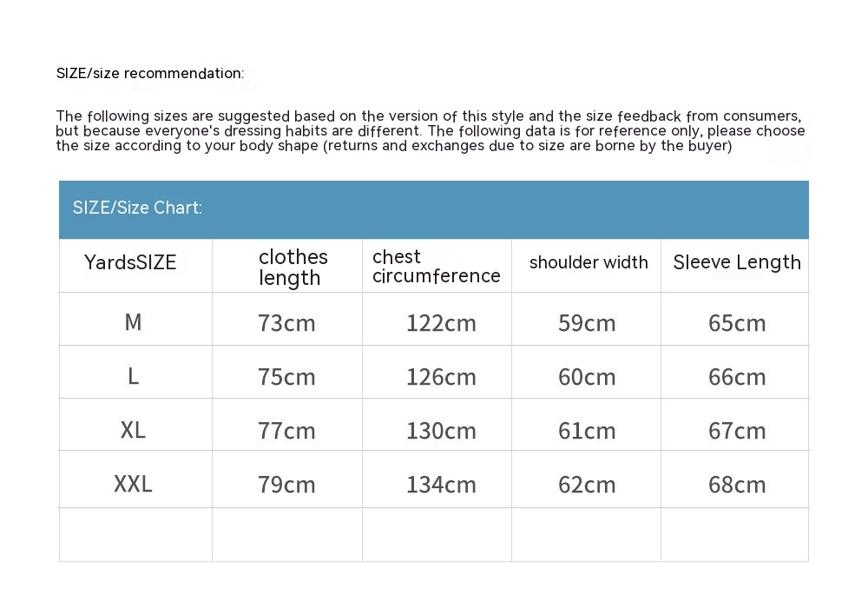Select the 122cm chest circumference cell
Image resolution: width=868 pixels, height=615 pixels.
click(x=441, y=323)
